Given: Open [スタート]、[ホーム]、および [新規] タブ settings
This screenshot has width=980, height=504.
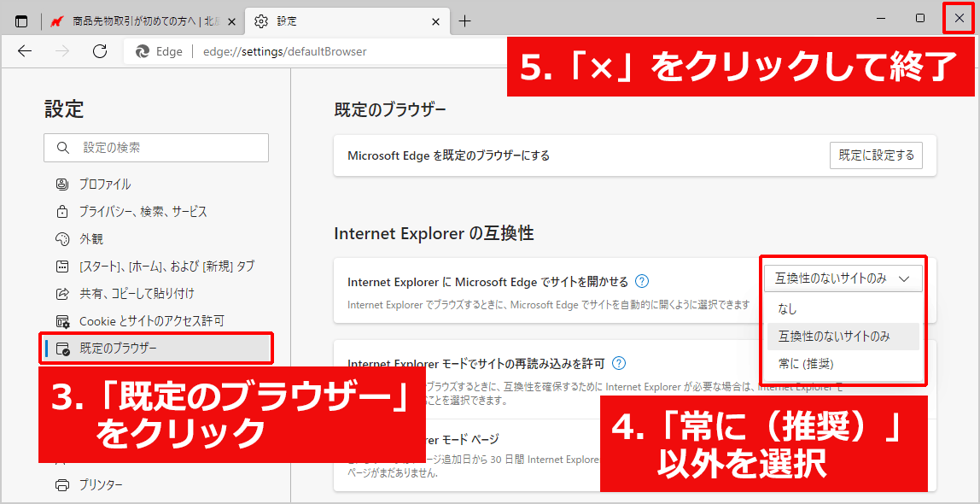Looking at the screenshot, I should (x=166, y=267).
